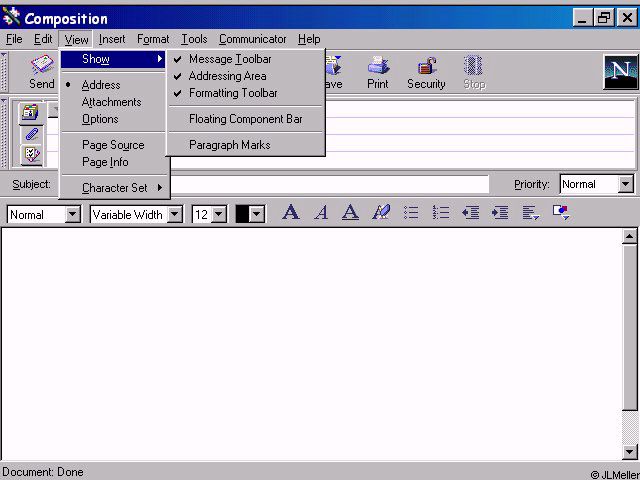Insert a numbered list
Image resolution: width=640 pixels, height=480 pixels.
[441, 213]
